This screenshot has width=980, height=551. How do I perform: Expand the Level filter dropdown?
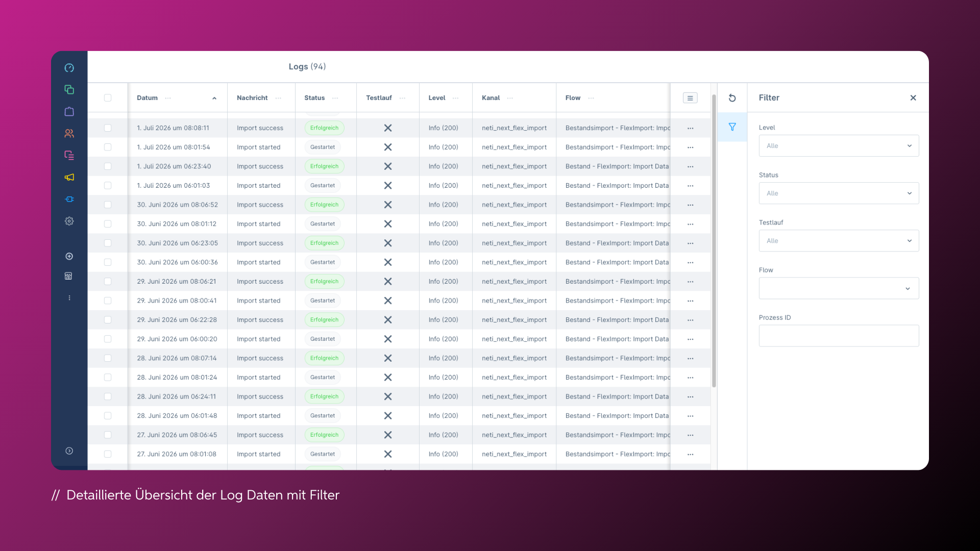[839, 146]
